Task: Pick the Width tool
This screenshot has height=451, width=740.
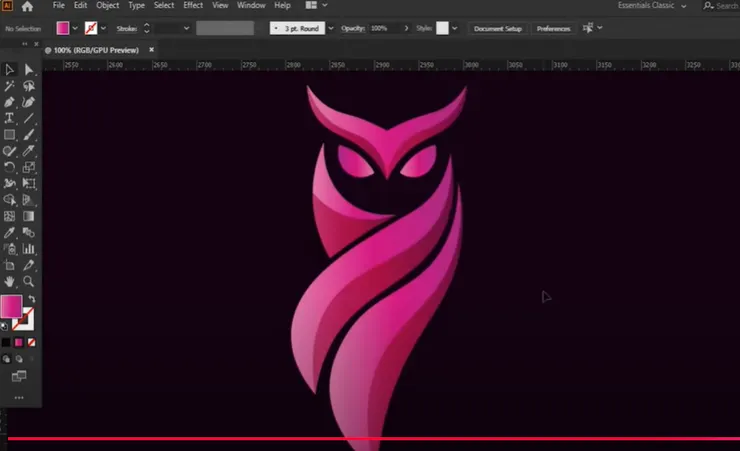Action: pos(9,184)
